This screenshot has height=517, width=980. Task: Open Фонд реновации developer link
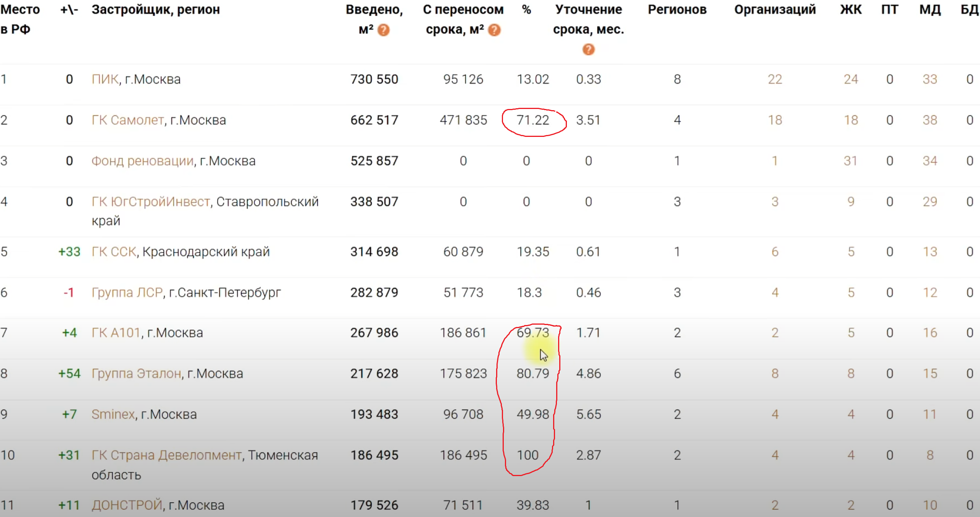(x=143, y=161)
